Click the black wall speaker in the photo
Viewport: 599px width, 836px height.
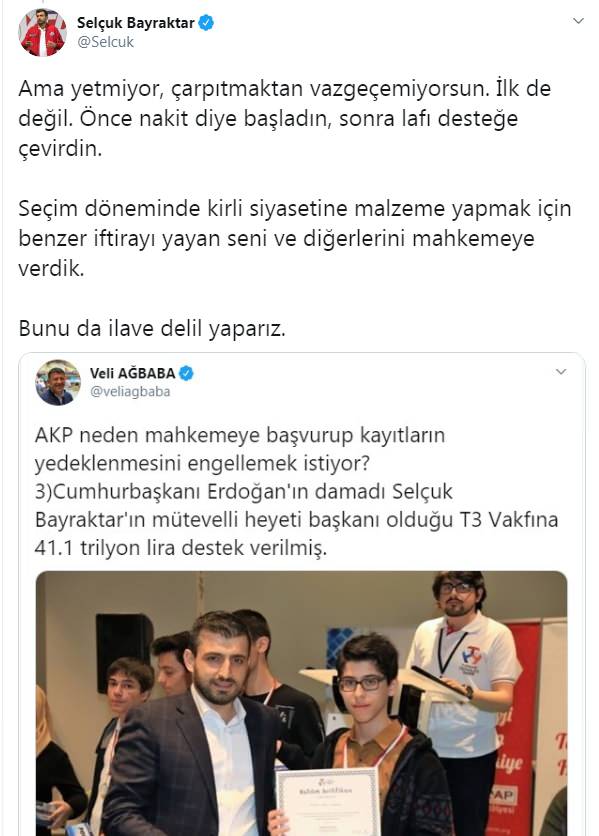point(124,652)
